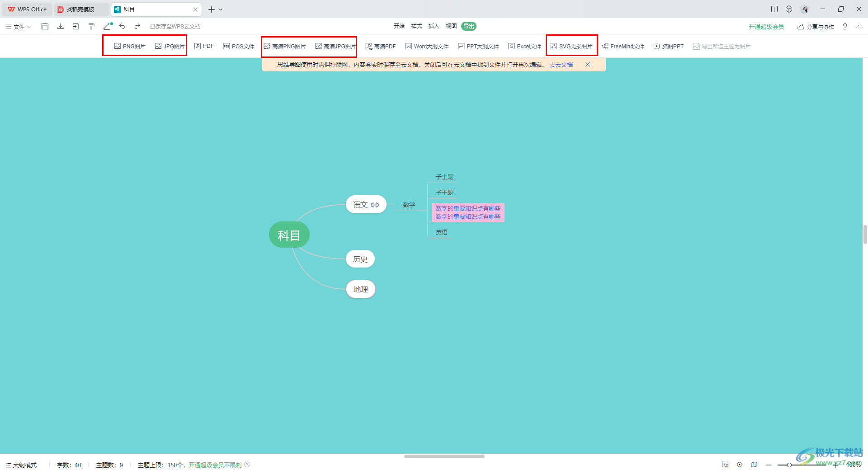The width and height of the screenshot is (868, 470).
Task: Export as 高清PNG图片
Action: tap(285, 46)
